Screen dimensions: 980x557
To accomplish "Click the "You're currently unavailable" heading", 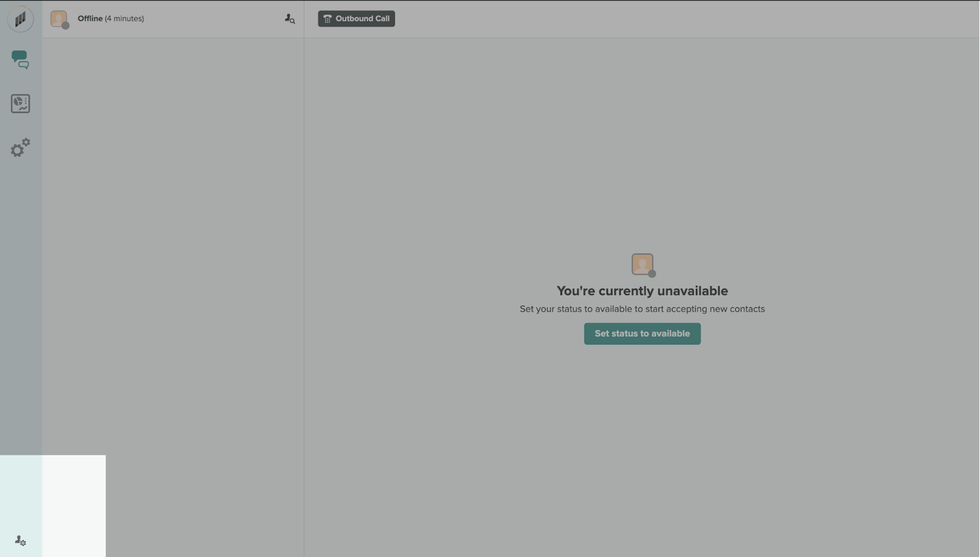I will (642, 291).
